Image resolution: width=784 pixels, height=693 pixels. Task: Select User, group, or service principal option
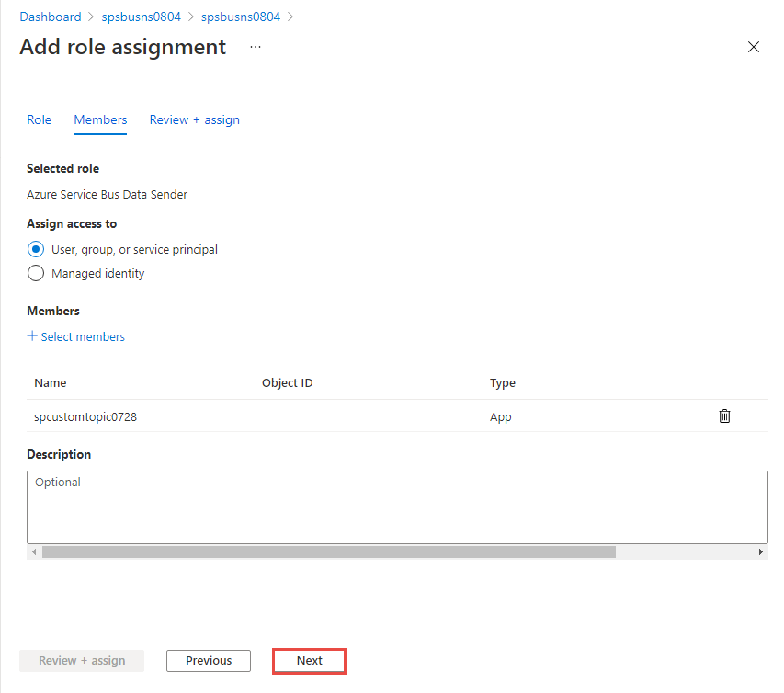pos(36,249)
